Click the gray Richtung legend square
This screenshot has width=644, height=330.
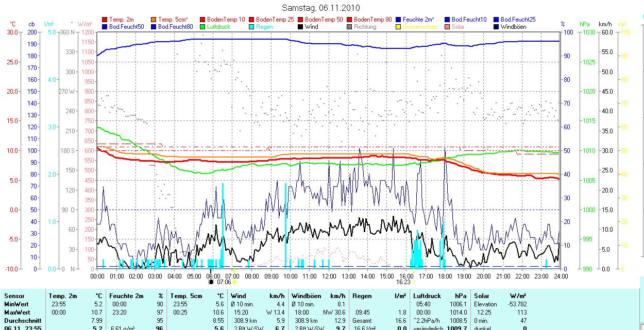(350, 27)
